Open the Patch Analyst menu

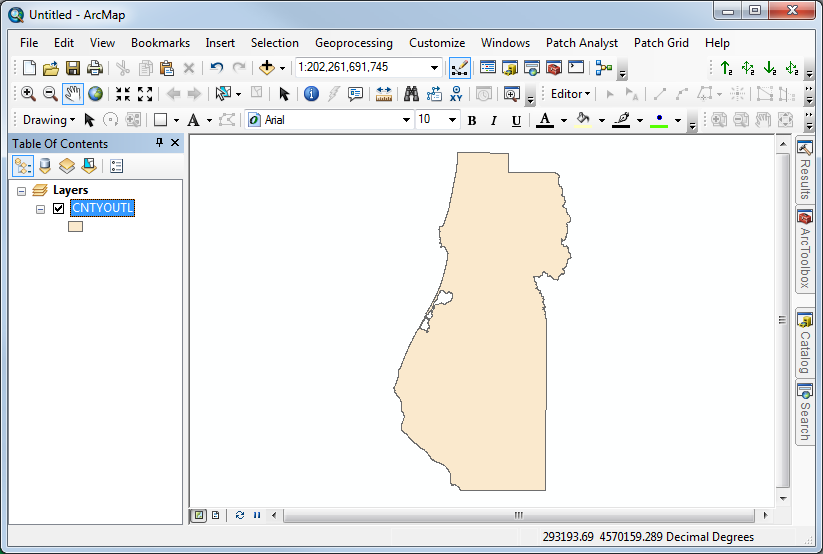(x=581, y=43)
